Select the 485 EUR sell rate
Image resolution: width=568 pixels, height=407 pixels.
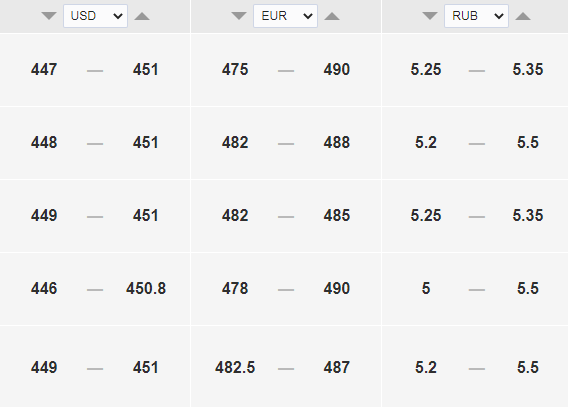pos(337,215)
